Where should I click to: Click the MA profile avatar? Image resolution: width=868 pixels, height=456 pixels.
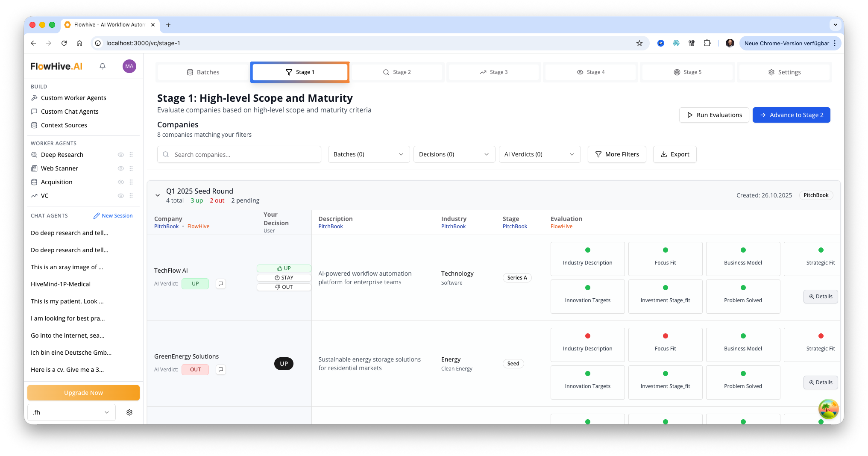[129, 66]
